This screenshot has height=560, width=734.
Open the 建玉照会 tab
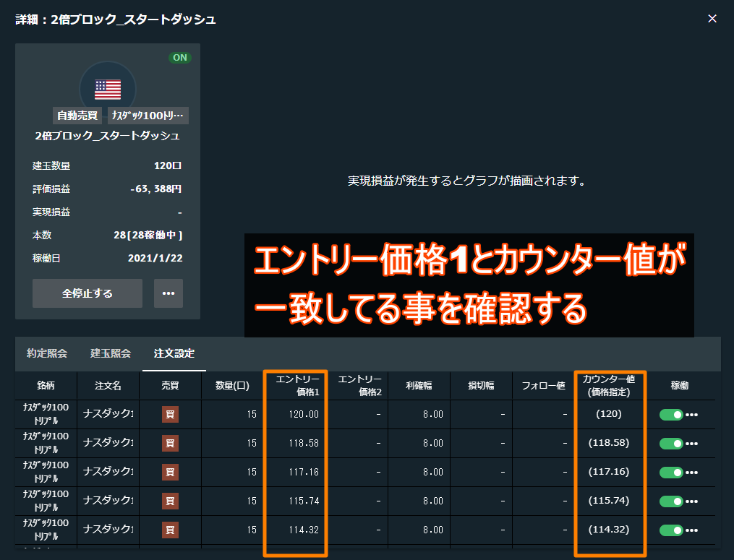pyautogui.click(x=111, y=353)
